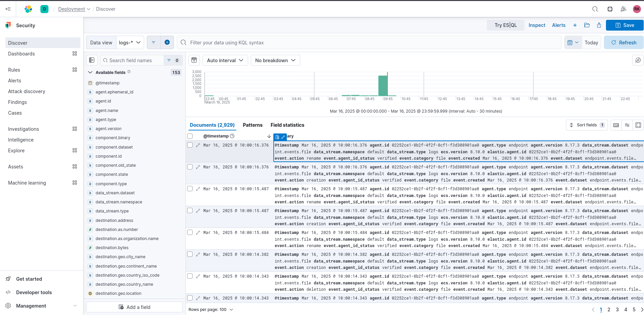The width and height of the screenshot is (644, 315).
Task: Open the search magnifier in header
Action: click(595, 9)
